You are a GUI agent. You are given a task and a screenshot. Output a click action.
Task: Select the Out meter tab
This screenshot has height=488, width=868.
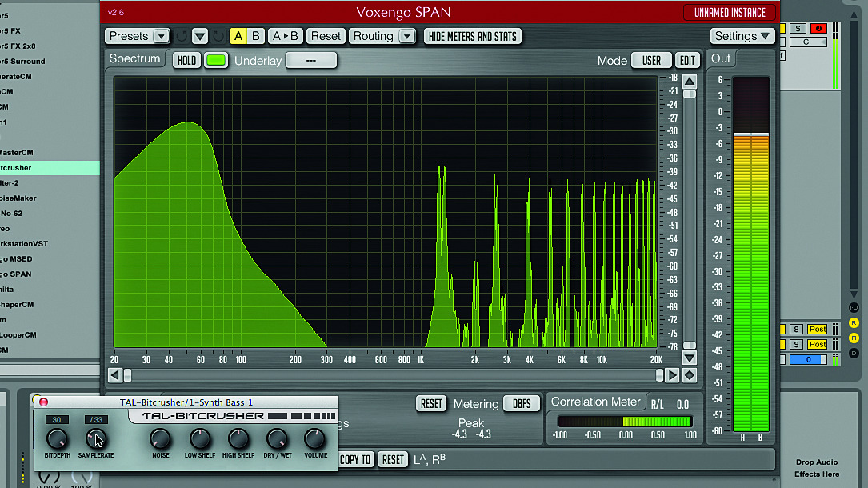coord(721,58)
